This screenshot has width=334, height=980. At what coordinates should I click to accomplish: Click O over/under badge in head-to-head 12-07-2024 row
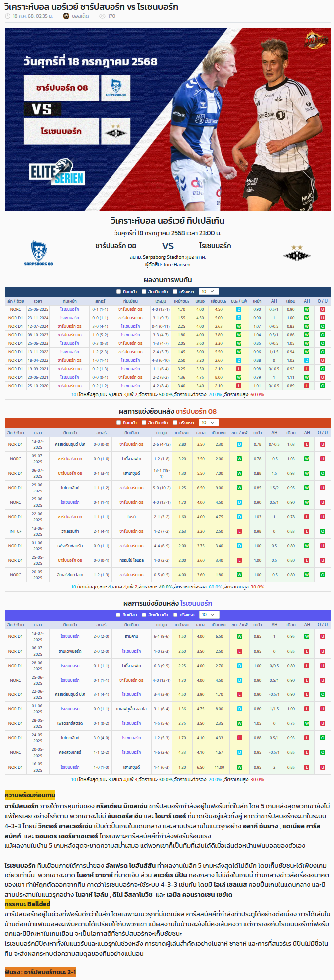(x=323, y=326)
